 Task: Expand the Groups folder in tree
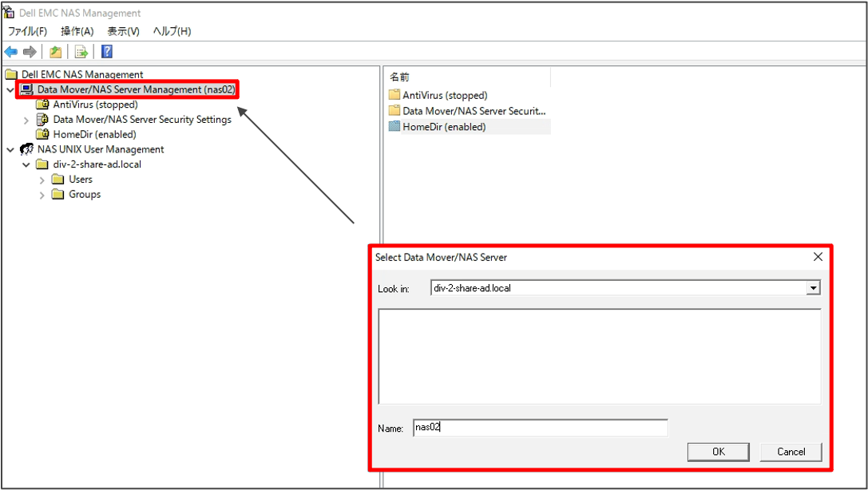42,195
